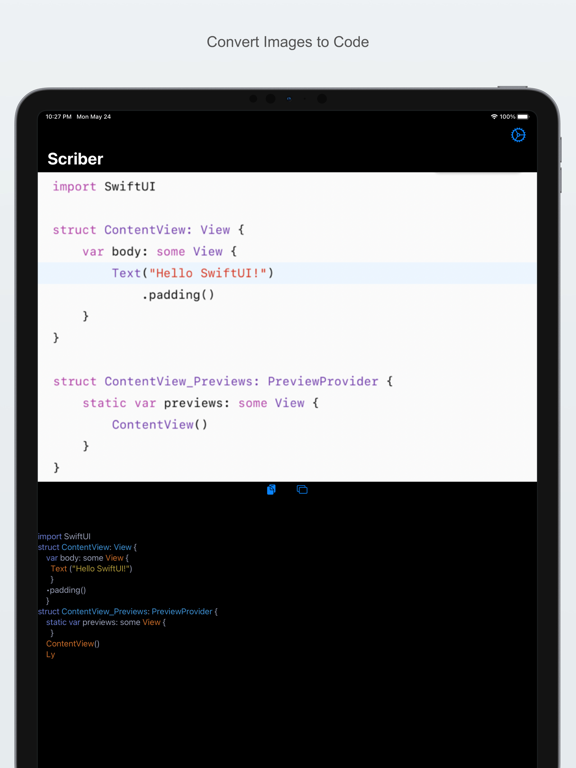Tap the overlapping rectangles icon
Screen dimensions: 576x768
302,489
